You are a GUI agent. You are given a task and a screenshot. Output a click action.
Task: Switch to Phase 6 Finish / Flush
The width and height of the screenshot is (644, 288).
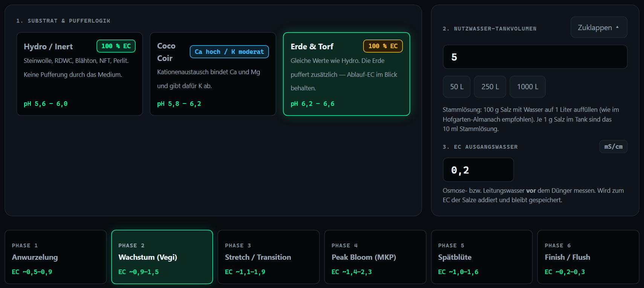pos(588,257)
